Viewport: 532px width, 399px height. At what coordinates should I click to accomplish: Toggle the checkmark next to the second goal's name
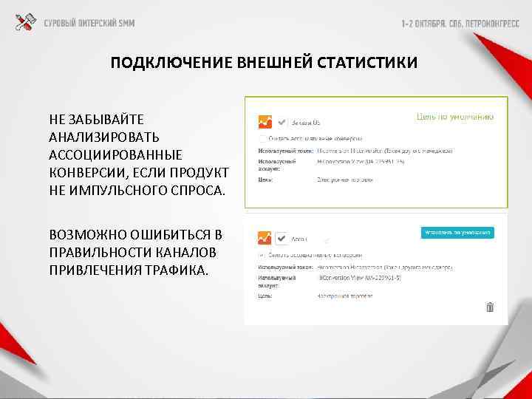(282, 239)
